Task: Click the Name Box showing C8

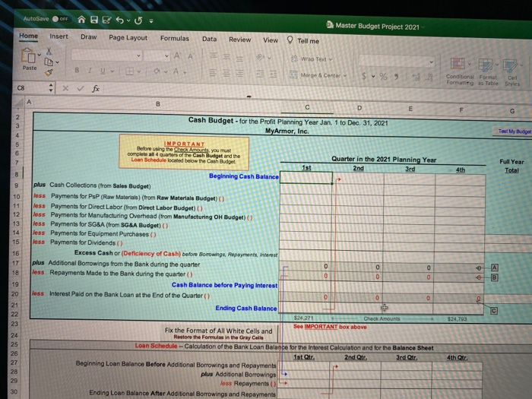Action: pos(33,88)
